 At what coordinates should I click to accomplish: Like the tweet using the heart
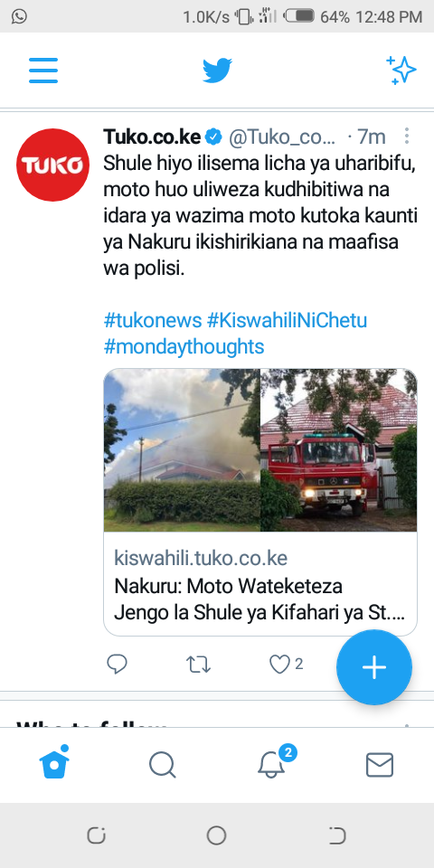click(279, 664)
